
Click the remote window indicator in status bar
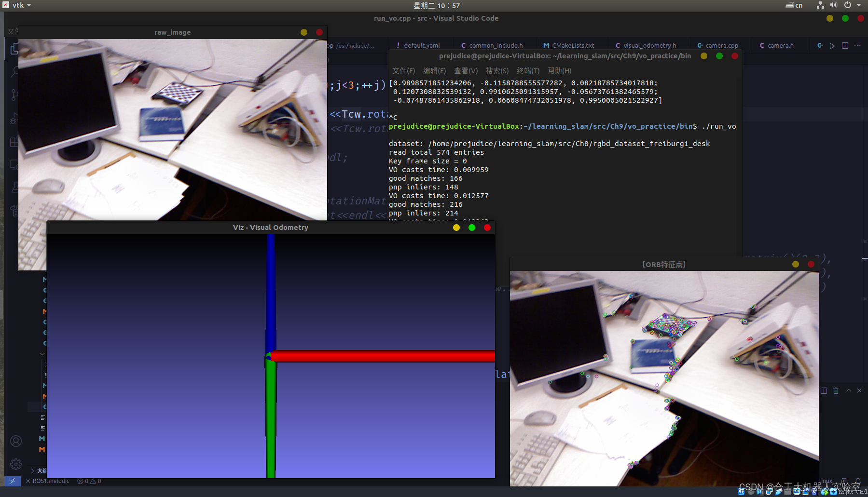[x=13, y=481]
